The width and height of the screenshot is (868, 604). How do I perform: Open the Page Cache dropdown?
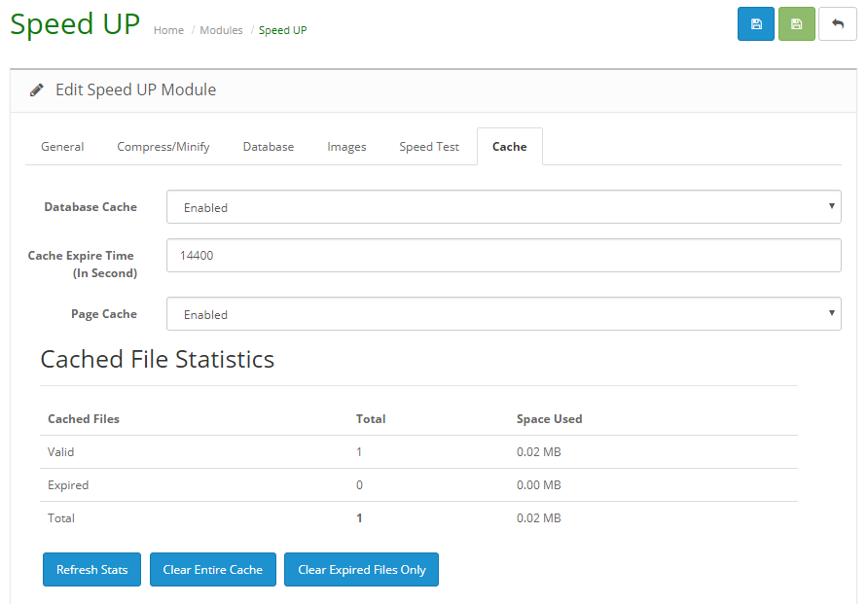click(x=503, y=313)
